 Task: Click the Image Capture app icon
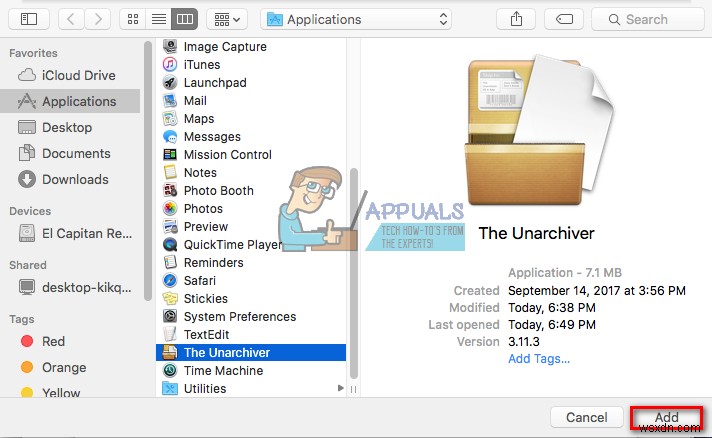point(170,46)
